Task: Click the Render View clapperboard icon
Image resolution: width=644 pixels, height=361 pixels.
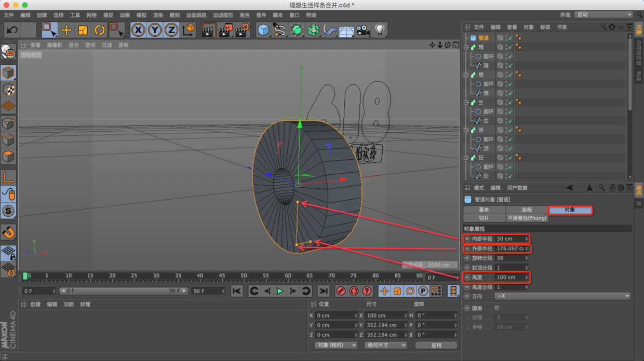Action: coord(208,30)
